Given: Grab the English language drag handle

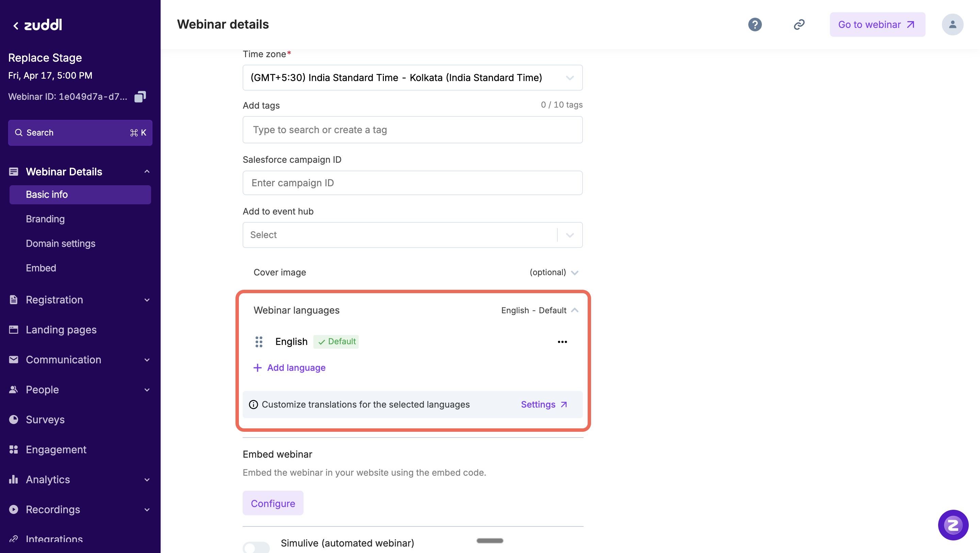Looking at the screenshot, I should 259,342.
